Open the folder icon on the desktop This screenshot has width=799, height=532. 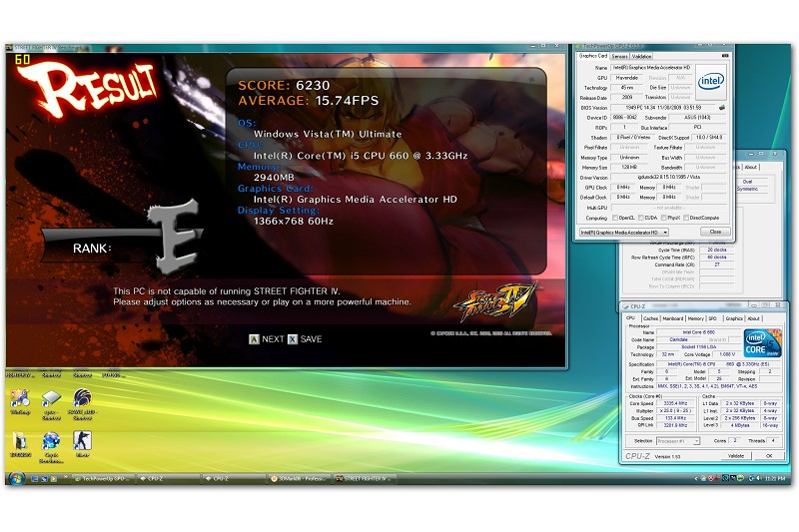click(x=20, y=441)
